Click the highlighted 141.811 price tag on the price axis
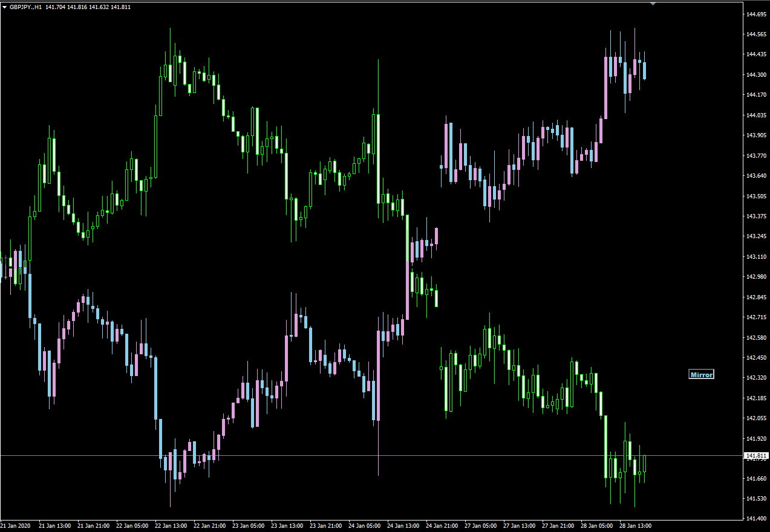This screenshot has width=770, height=532. tap(756, 456)
